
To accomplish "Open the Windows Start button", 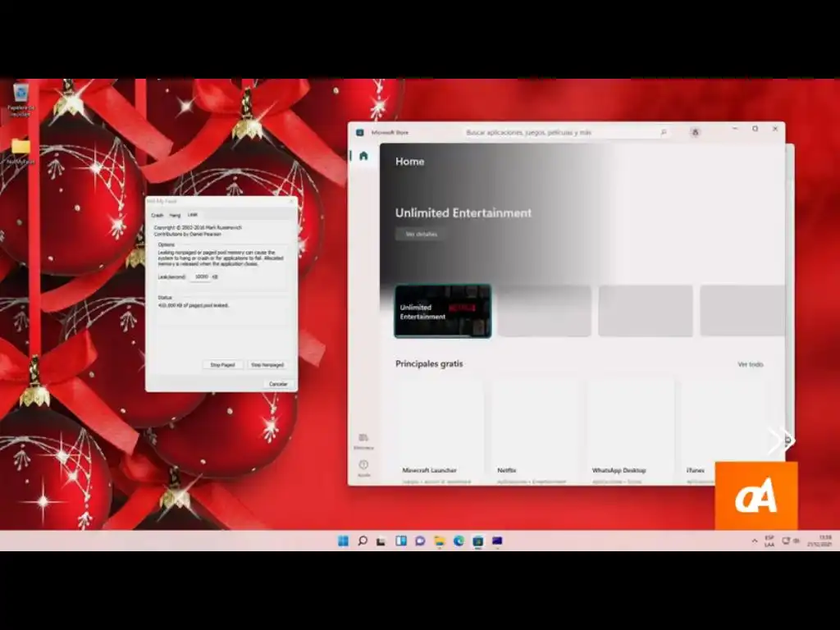I will tap(344, 541).
